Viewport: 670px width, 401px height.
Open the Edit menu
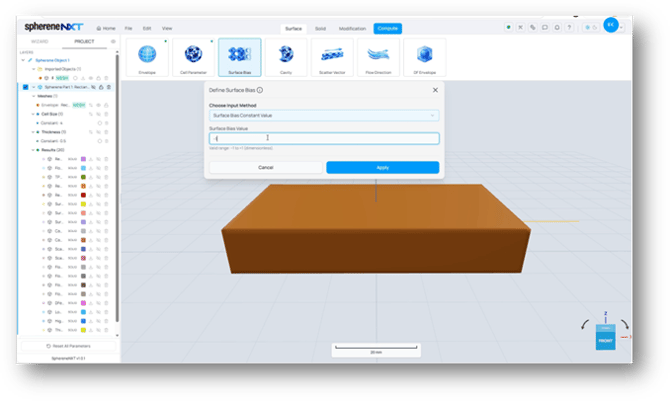[x=147, y=28]
